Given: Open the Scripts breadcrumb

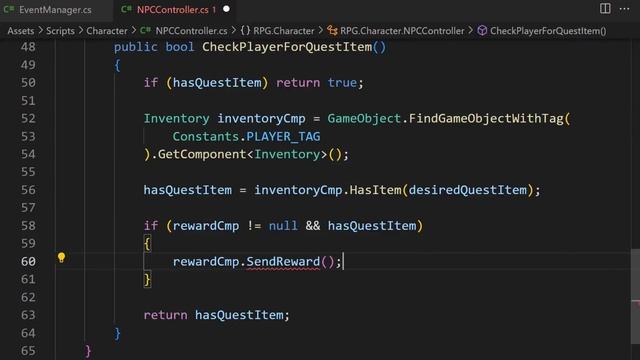Looking at the screenshot, I should coord(60,31).
